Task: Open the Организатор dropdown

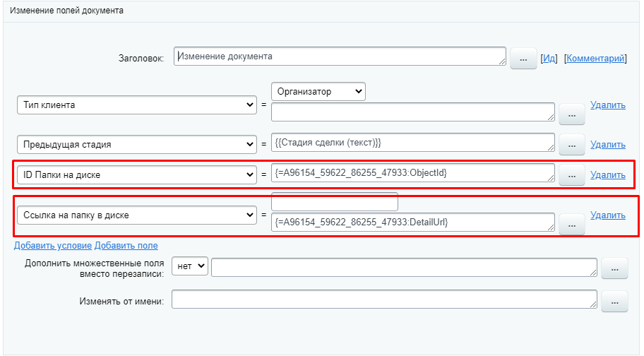Action: click(318, 91)
